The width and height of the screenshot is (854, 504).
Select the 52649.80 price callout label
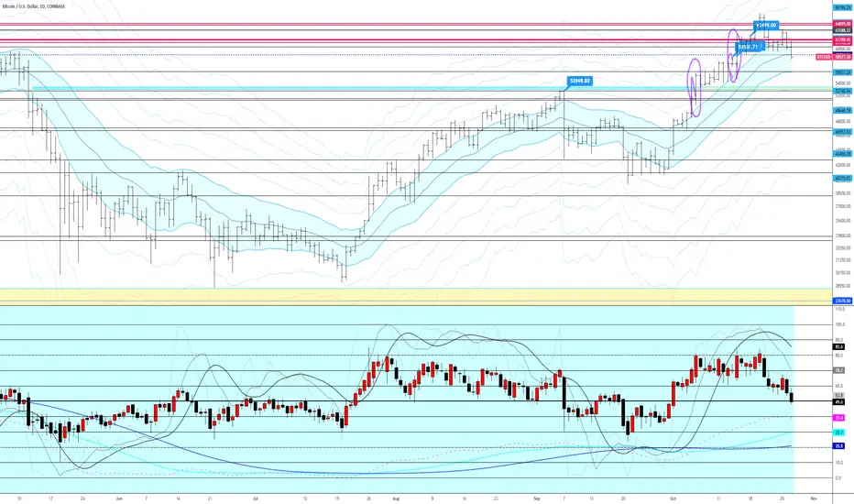[579, 82]
